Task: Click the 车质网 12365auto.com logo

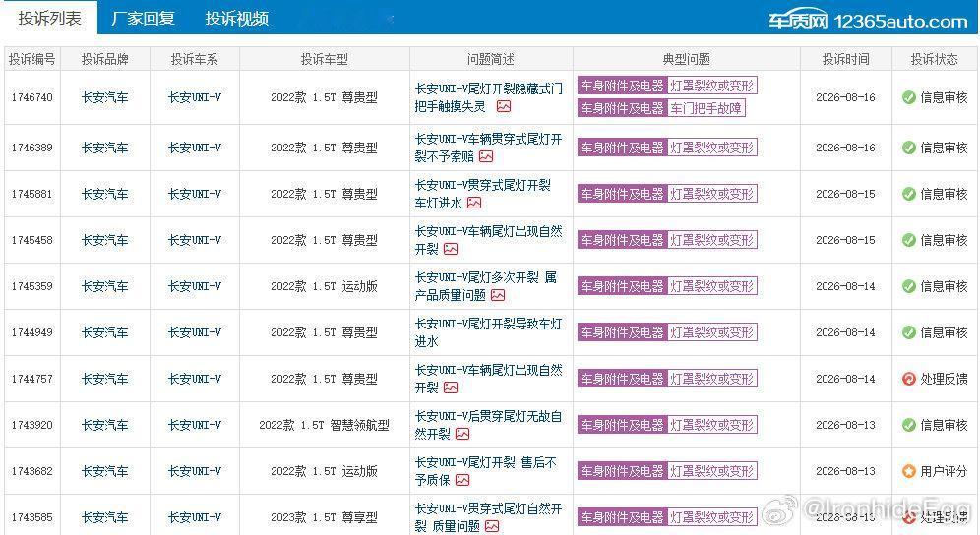Action: pyautogui.click(x=868, y=21)
